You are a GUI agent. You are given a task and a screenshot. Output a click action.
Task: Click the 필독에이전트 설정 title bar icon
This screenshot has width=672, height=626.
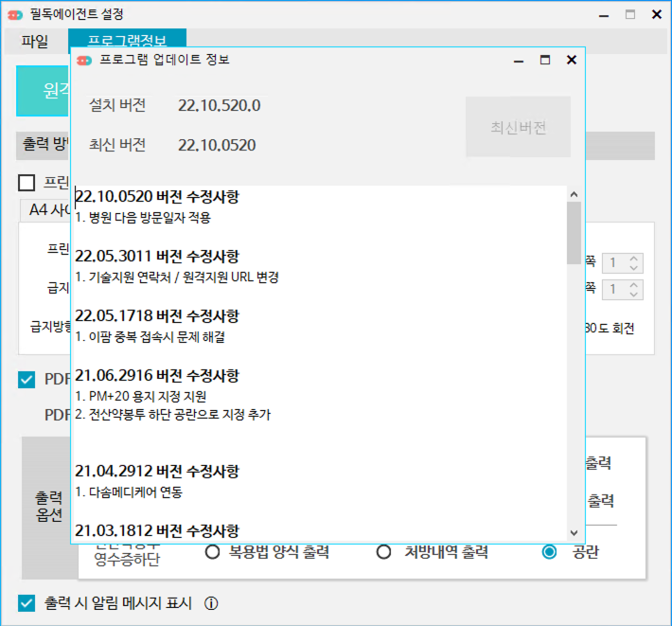(x=14, y=14)
